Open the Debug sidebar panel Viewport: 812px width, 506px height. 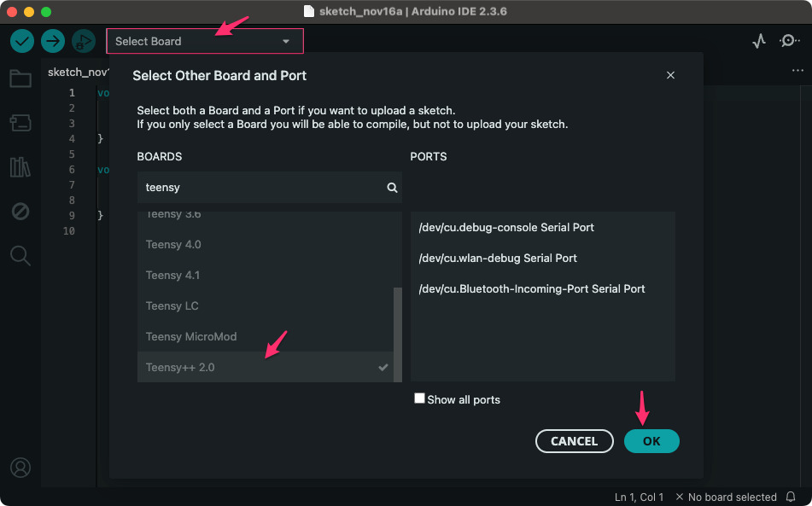click(20, 211)
